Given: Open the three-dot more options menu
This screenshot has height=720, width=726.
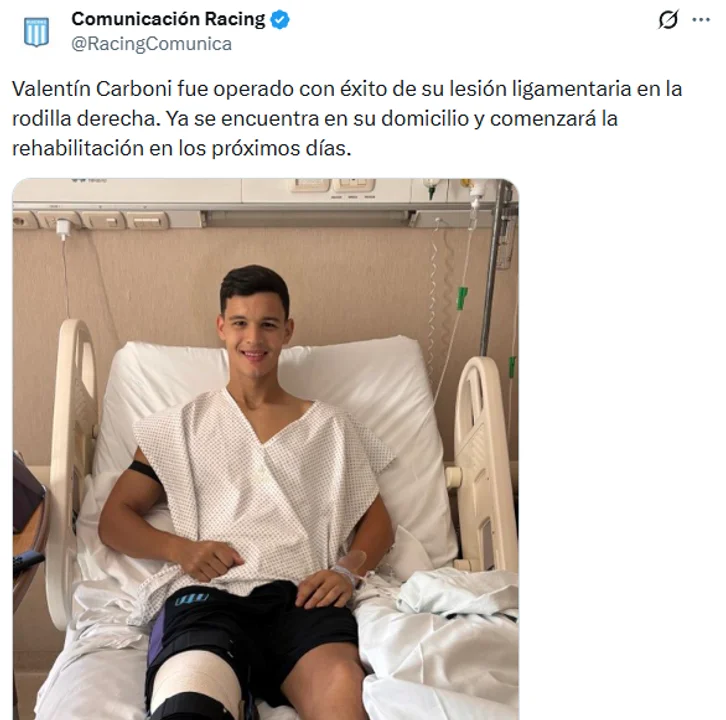Looking at the screenshot, I should click(x=701, y=20).
